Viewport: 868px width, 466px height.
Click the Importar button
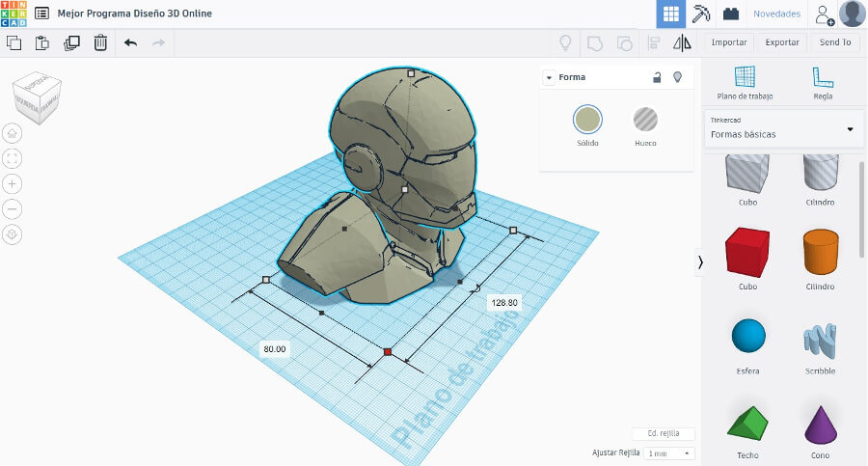[729, 42]
